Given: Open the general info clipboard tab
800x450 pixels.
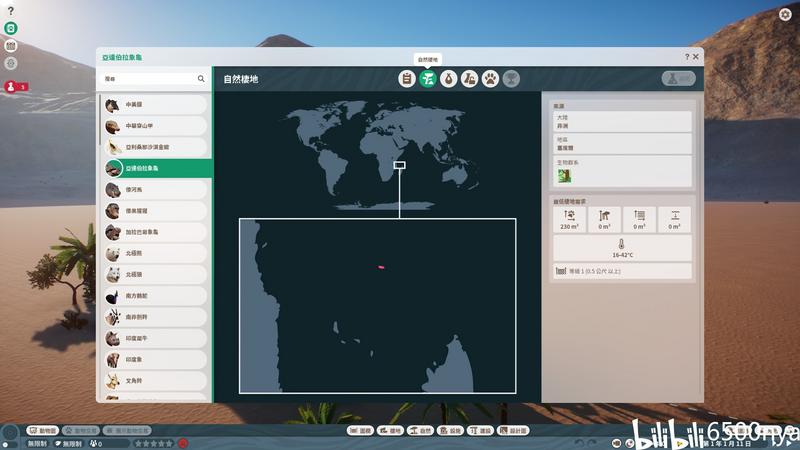Looking at the screenshot, I should [407, 79].
